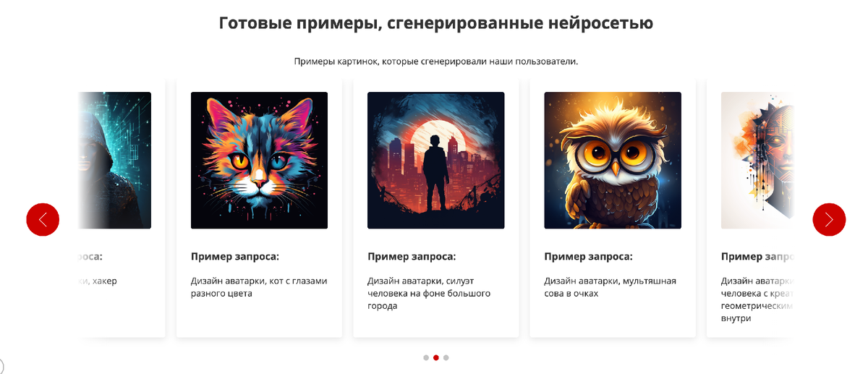Click the hacker card description text
868x374 pixels.
tap(96, 281)
